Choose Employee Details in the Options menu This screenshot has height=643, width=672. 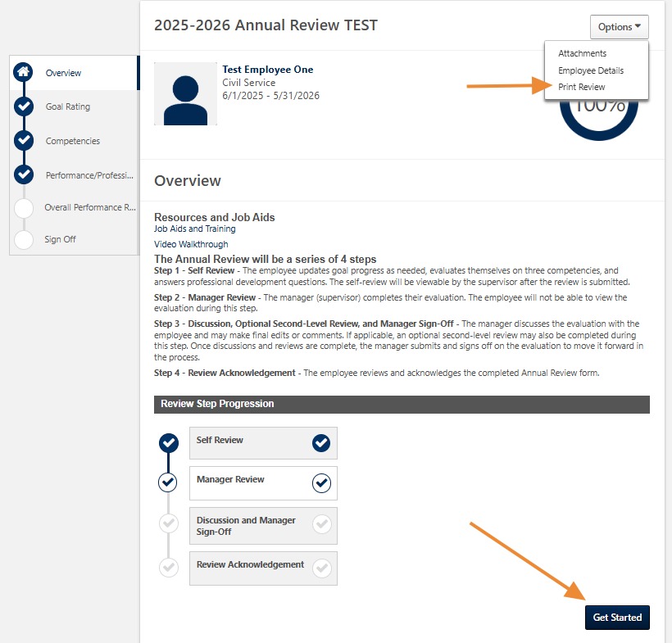(x=591, y=70)
